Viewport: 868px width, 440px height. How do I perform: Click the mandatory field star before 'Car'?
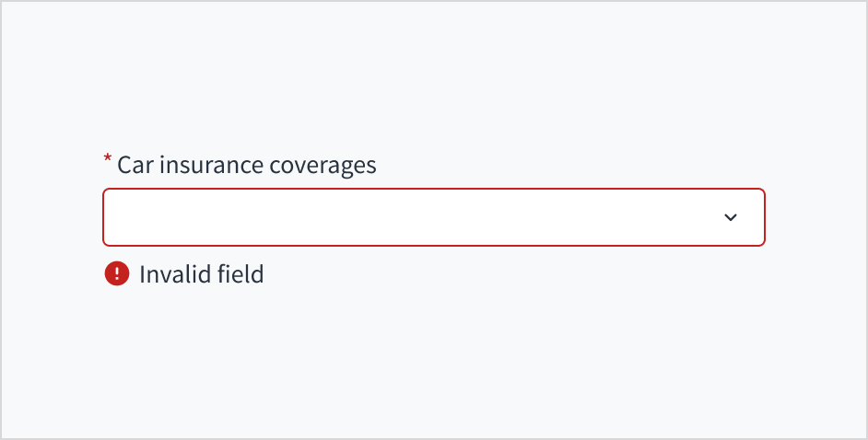click(107, 161)
